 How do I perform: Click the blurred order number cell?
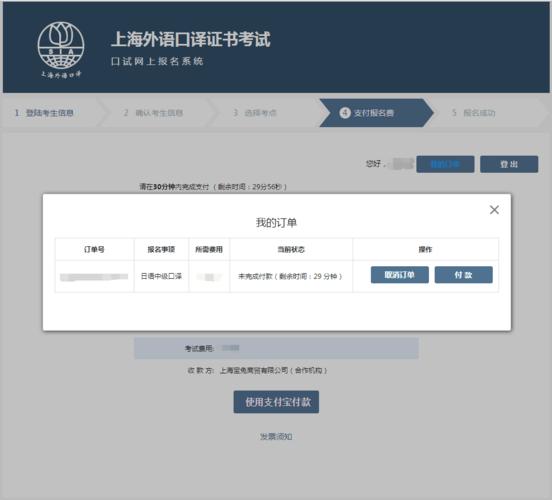point(94,277)
